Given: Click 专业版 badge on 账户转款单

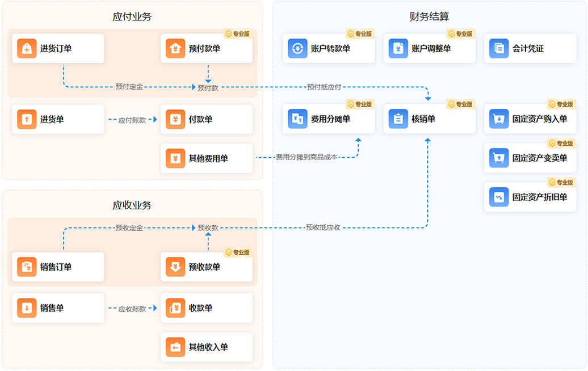Looking at the screenshot, I should pos(360,33).
